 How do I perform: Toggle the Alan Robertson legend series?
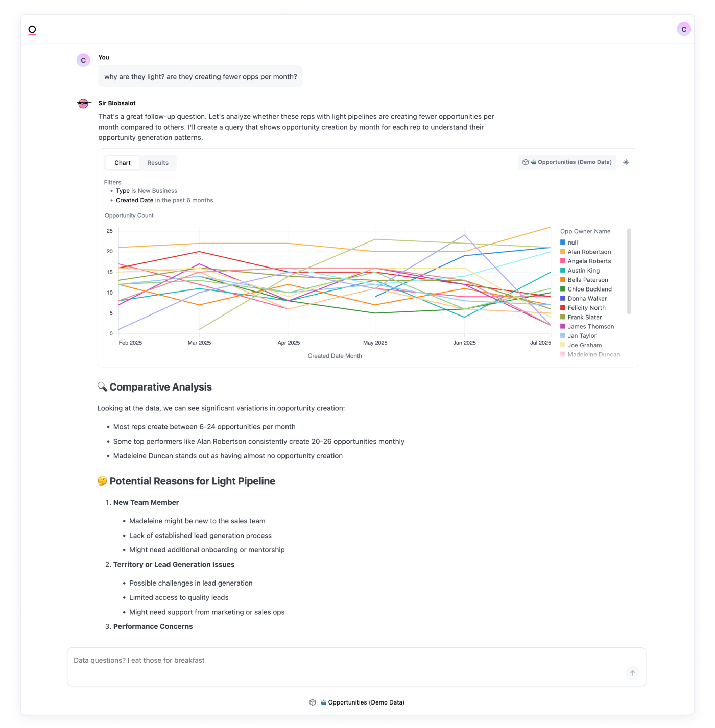pos(589,252)
